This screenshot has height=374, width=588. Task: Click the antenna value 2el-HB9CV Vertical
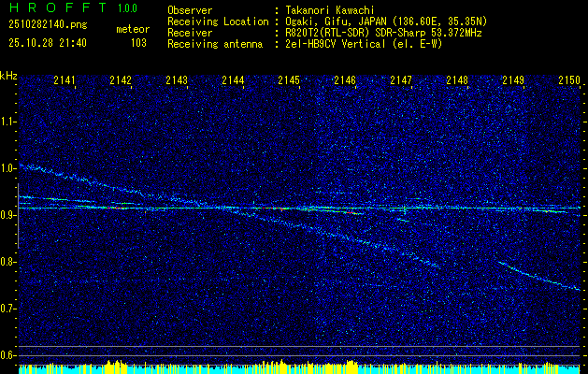[x=335, y=44]
